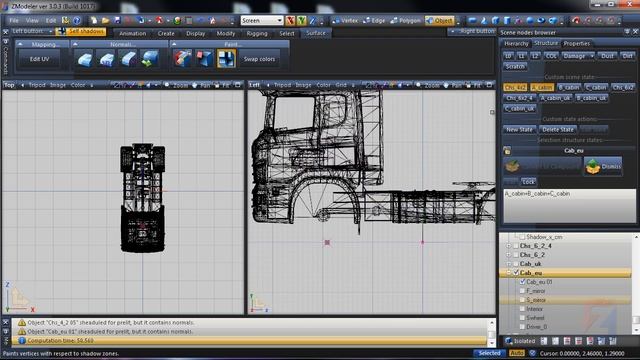Screen dimensions: 640x360
Task: Click first Normals tool icon
Action: coord(84,59)
